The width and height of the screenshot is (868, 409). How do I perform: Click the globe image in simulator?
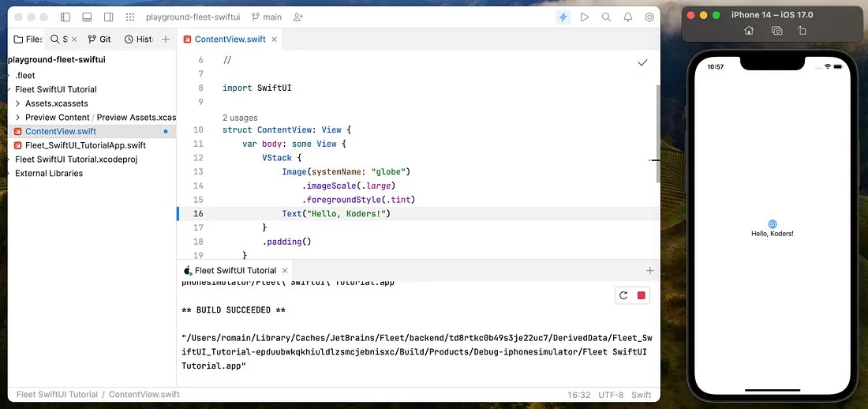(773, 224)
